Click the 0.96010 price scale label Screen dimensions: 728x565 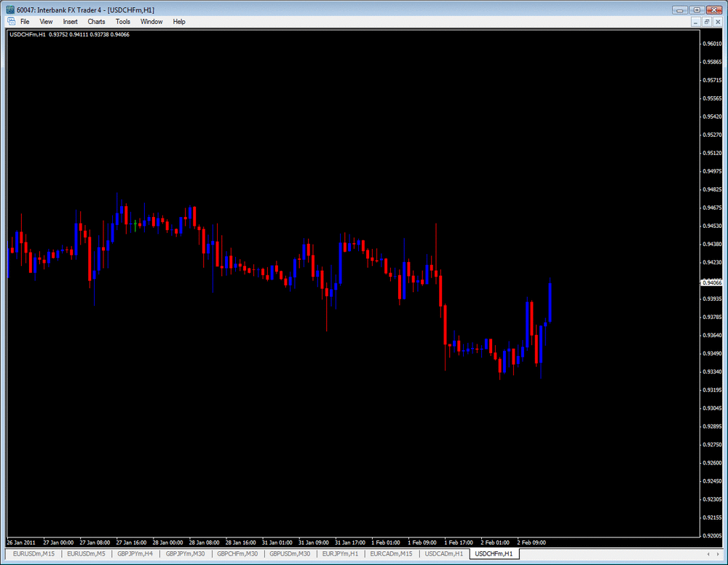coord(712,44)
